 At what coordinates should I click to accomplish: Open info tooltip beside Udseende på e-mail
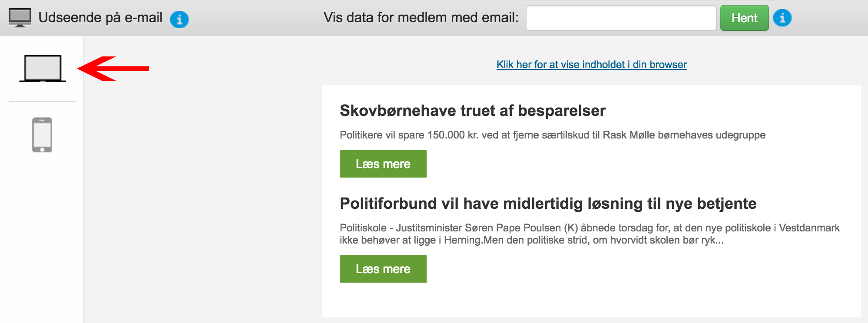click(x=179, y=19)
